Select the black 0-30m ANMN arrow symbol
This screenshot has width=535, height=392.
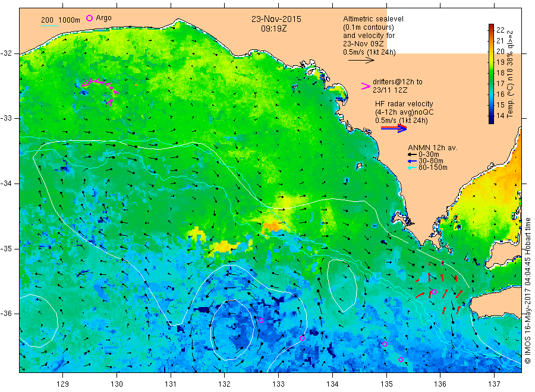pyautogui.click(x=412, y=154)
